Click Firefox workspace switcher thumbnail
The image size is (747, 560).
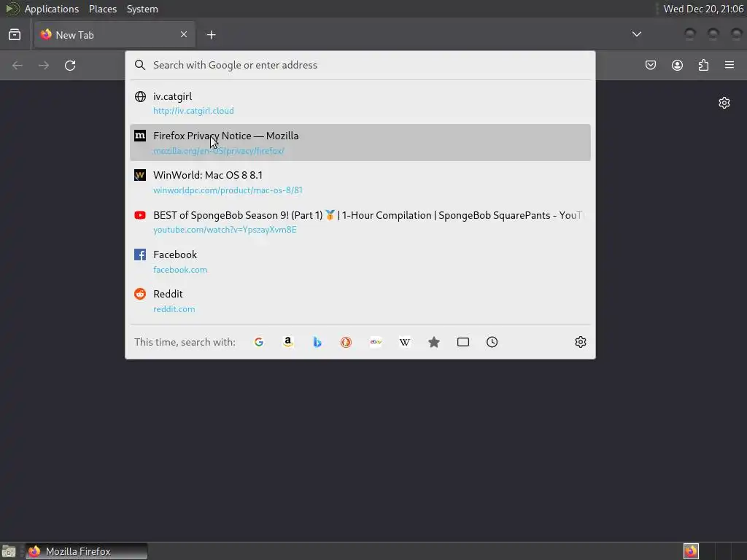691,551
